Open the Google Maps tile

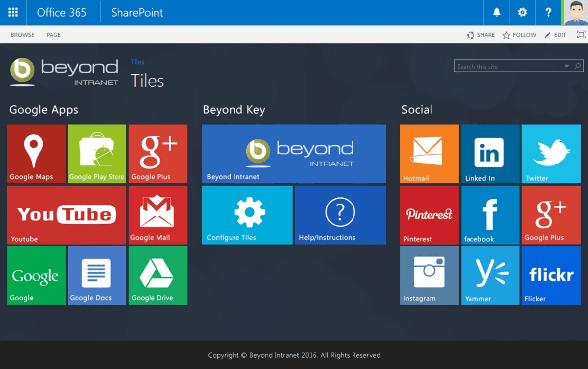[37, 154]
